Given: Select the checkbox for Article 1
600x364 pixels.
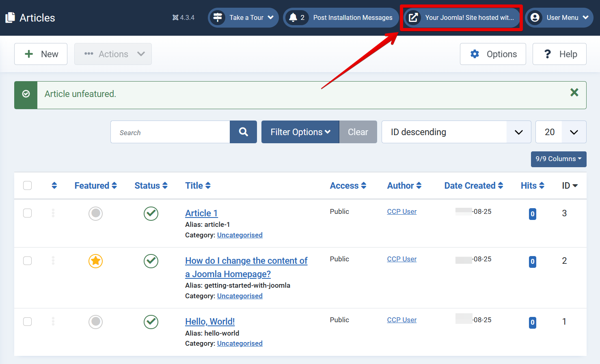Looking at the screenshot, I should pos(27,213).
